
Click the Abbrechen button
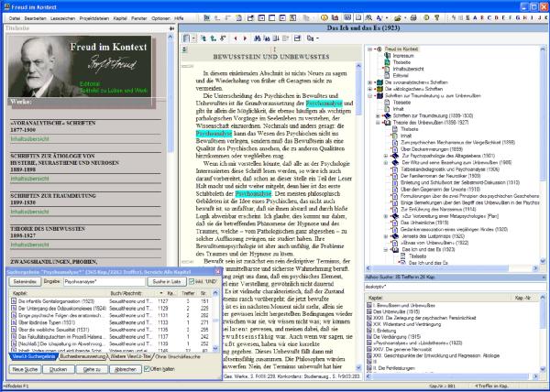(126, 369)
